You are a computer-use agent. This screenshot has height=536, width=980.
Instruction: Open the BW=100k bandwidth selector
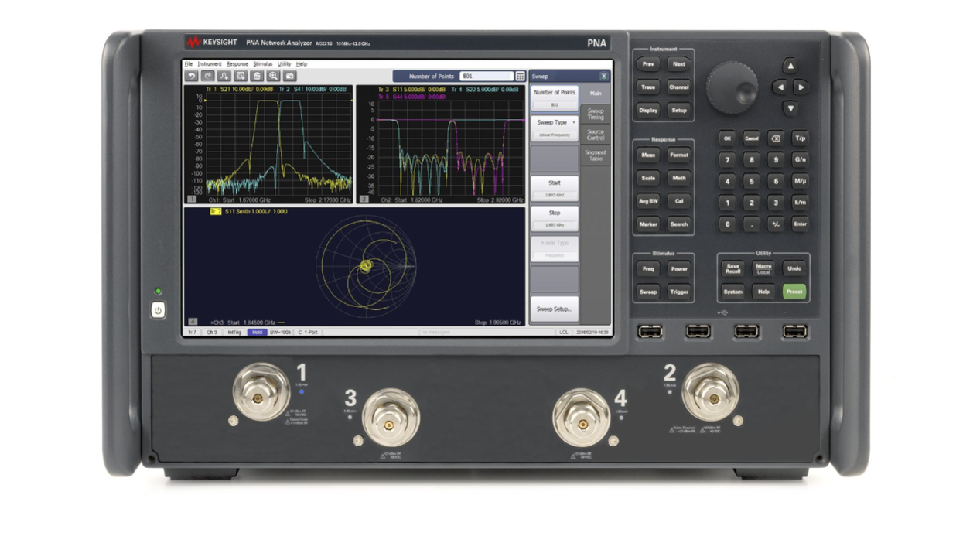tap(279, 331)
